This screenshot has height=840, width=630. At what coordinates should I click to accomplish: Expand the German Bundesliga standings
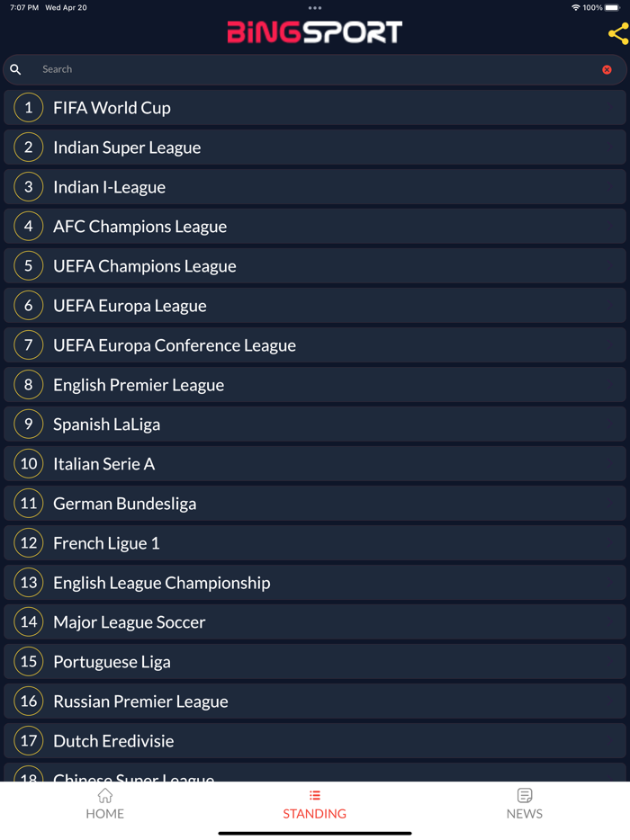(315, 503)
